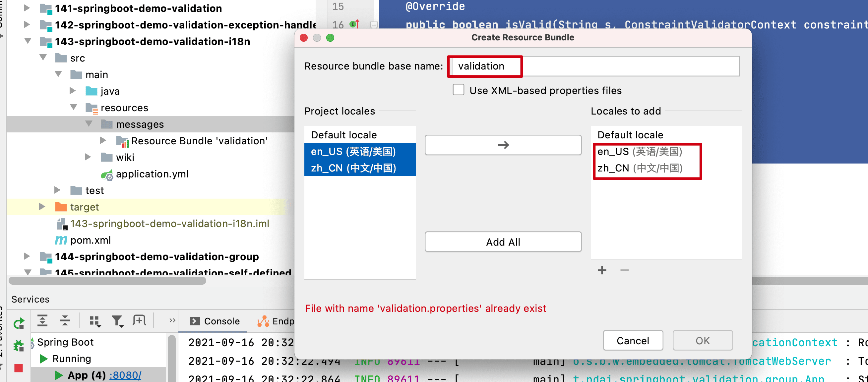The height and width of the screenshot is (382, 868).
Task: Click the Rerun service icon
Action: [19, 323]
